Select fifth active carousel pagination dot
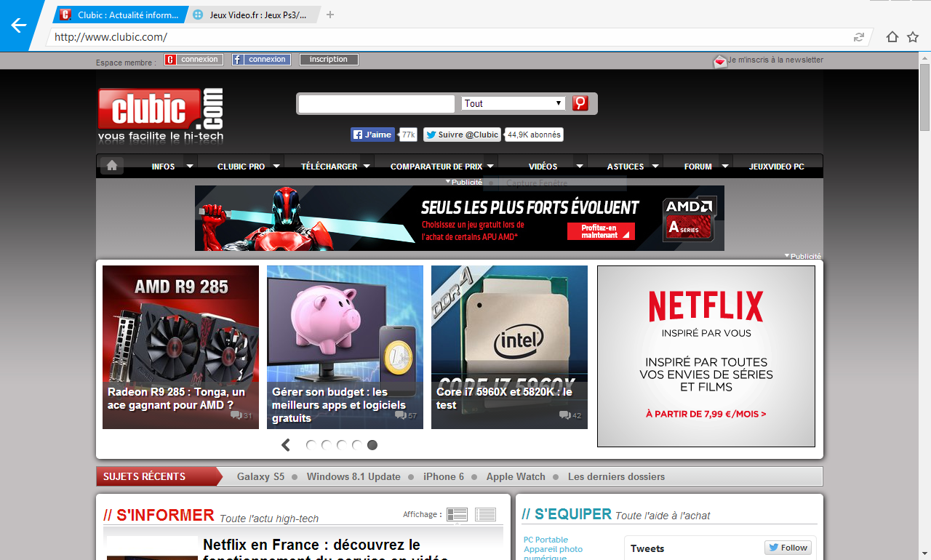Screen dimensions: 931x560 [x=372, y=445]
